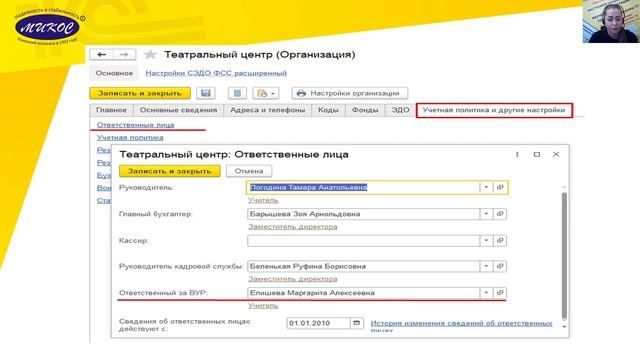Image resolution: width=640 pixels, height=360 pixels.
Task: Switch to the Фонды tab
Action: coord(365,110)
